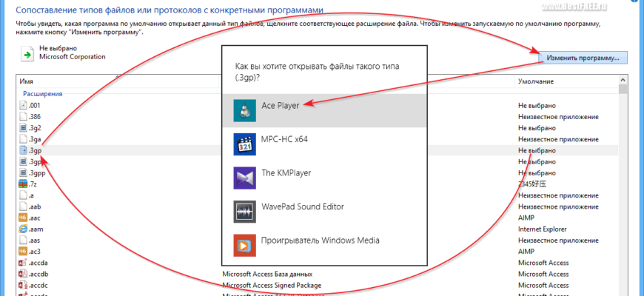This screenshot has width=644, height=296.
Task: Select the Internet Explorer icon of .aam
Action: pos(23,229)
